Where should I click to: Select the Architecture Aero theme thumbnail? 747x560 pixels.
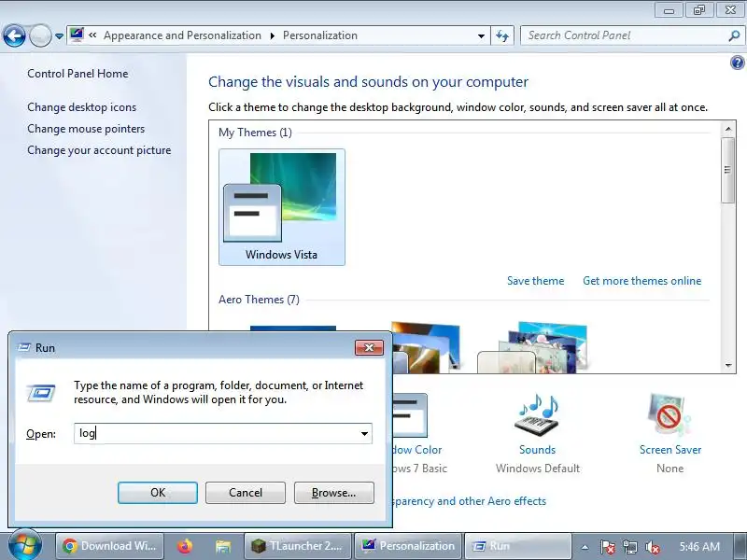click(x=426, y=347)
